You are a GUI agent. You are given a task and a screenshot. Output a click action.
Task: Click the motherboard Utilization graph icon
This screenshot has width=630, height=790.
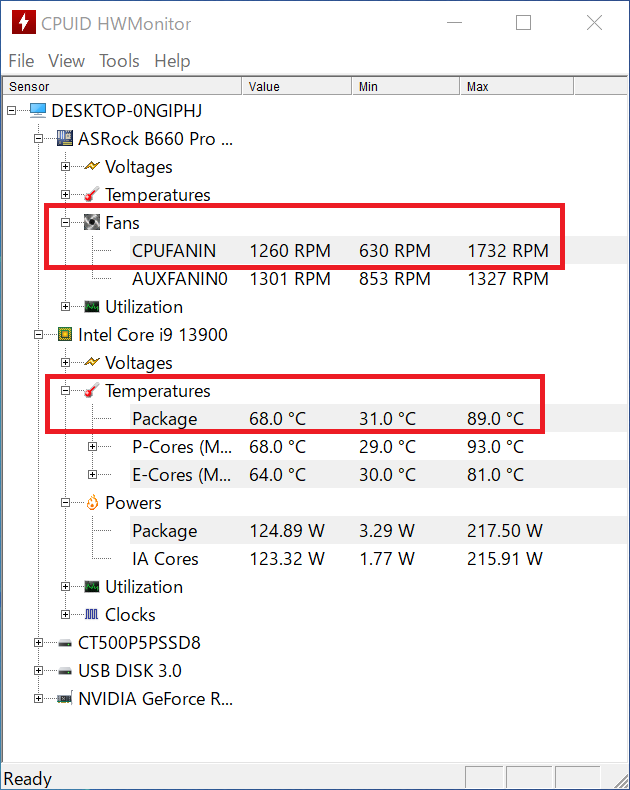click(92, 306)
